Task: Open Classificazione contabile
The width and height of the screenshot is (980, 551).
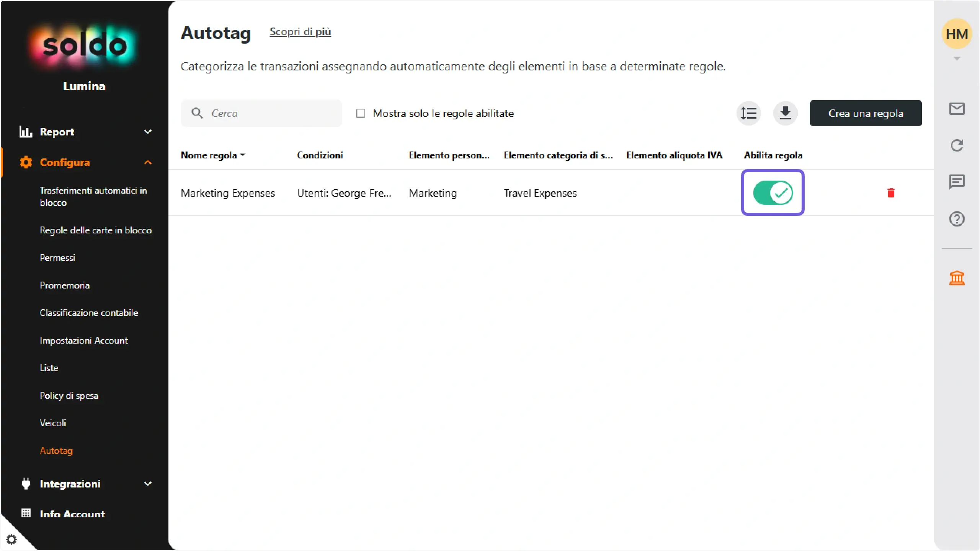Action: [89, 313]
